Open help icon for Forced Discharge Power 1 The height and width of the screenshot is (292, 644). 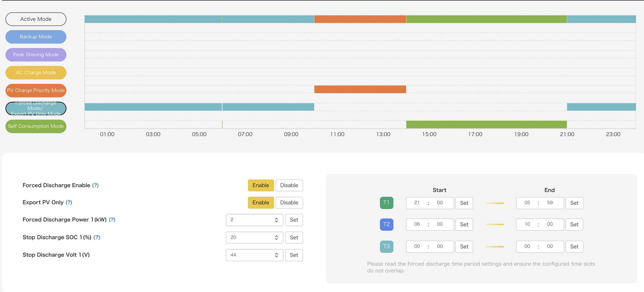click(x=112, y=220)
